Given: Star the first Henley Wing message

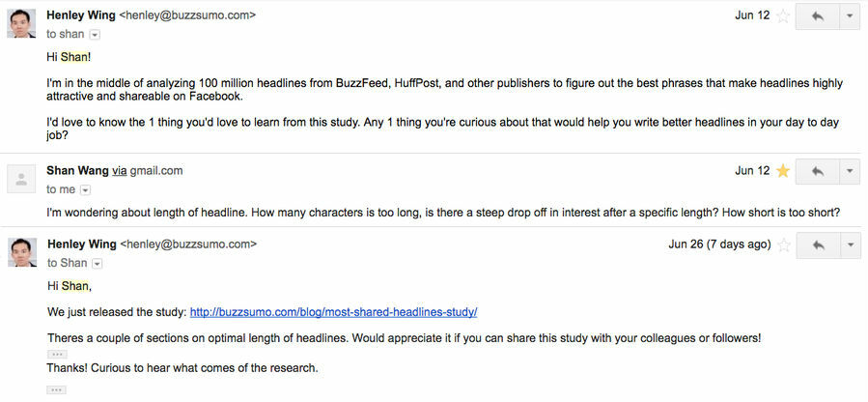Looking at the screenshot, I should pyautogui.click(x=783, y=16).
